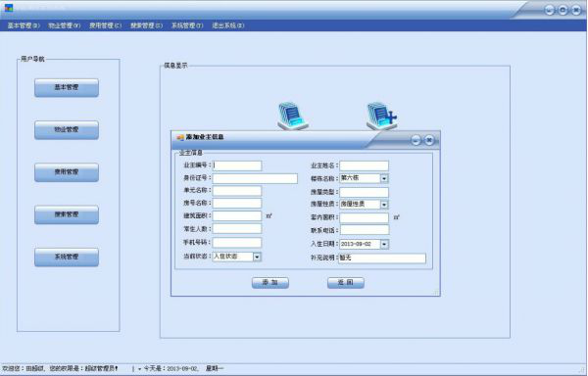Click the app logo icon in title bar
Screen dimensions: 588x376
(9, 8)
